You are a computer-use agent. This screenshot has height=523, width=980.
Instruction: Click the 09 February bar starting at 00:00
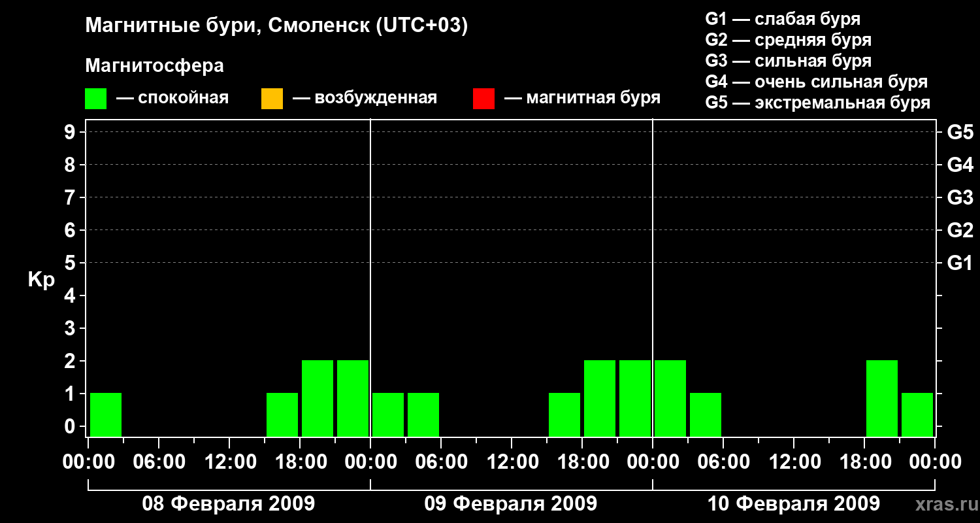click(388, 414)
